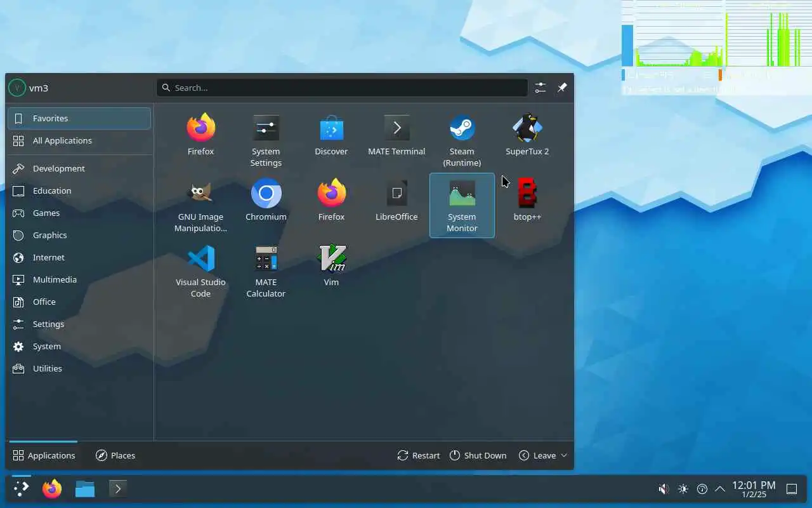Open GNU Image Manipulation Program
The width and height of the screenshot is (812, 508).
200,206
